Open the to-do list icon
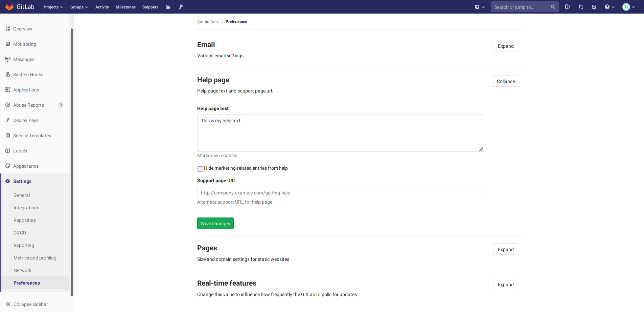 [x=594, y=7]
